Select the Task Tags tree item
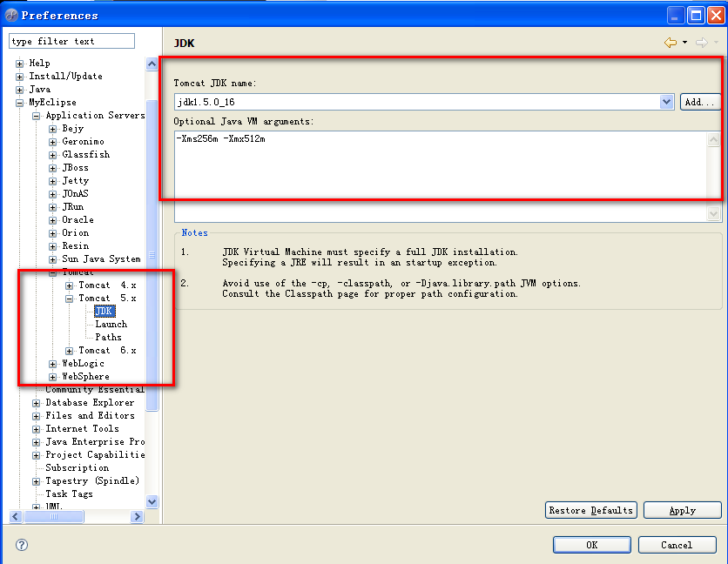728x564 pixels. [x=69, y=493]
